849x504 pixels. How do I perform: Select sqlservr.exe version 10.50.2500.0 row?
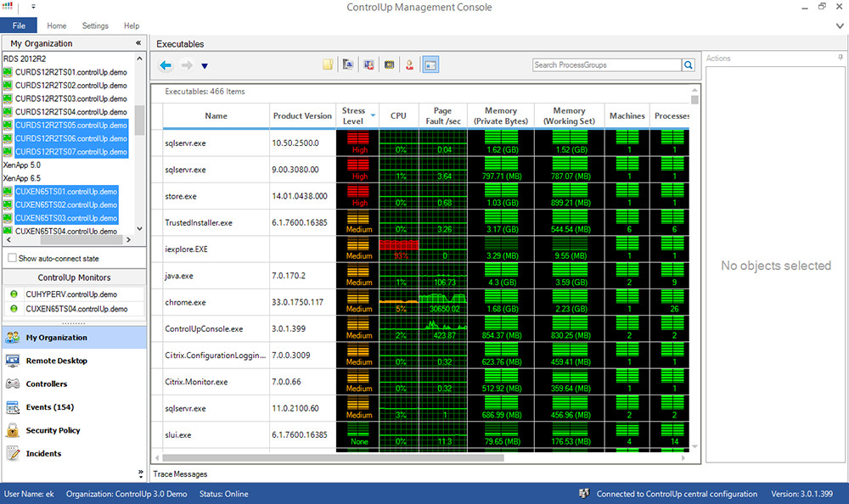point(426,143)
